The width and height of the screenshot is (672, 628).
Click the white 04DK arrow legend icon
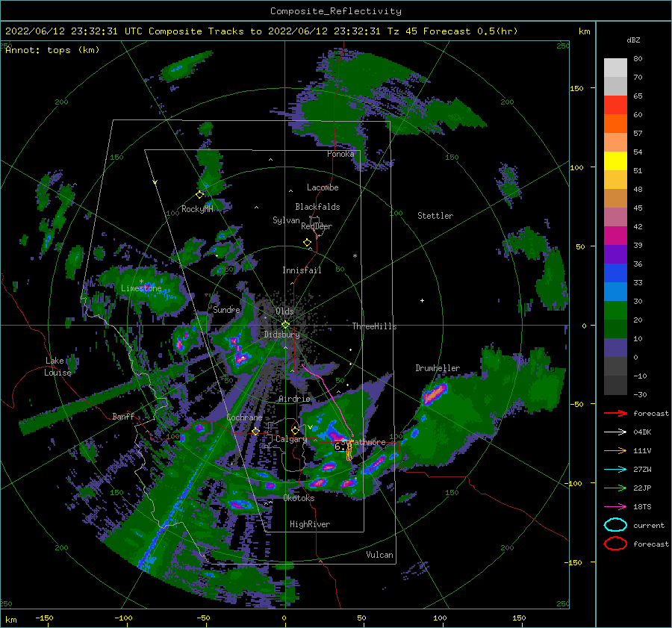tap(615, 432)
